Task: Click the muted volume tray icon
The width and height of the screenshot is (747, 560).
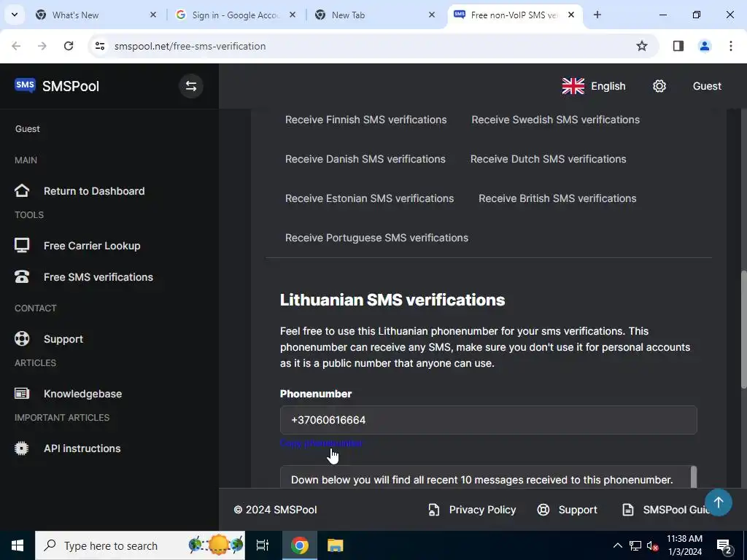Action: coord(652,545)
